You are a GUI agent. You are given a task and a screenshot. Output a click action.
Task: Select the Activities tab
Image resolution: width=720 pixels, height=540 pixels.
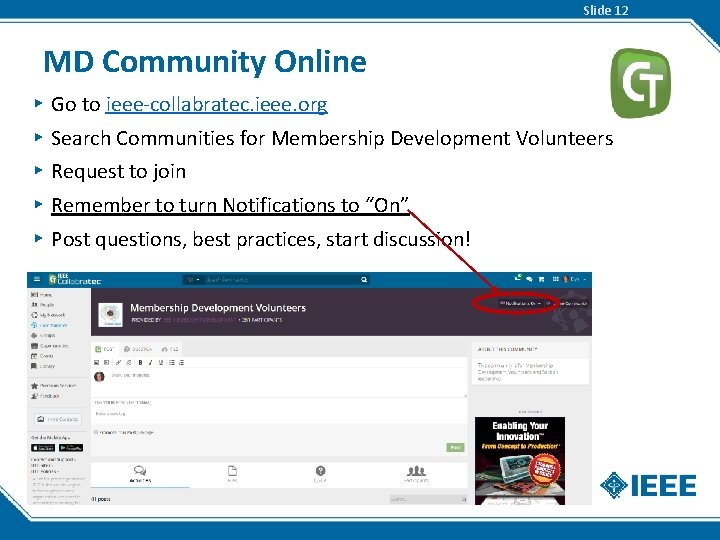140,474
